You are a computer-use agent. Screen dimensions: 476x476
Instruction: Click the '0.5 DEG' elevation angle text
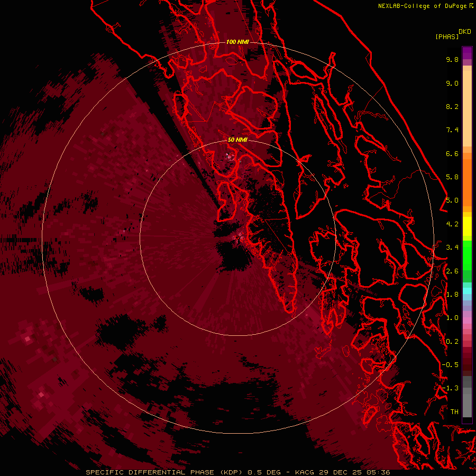click(x=264, y=472)
